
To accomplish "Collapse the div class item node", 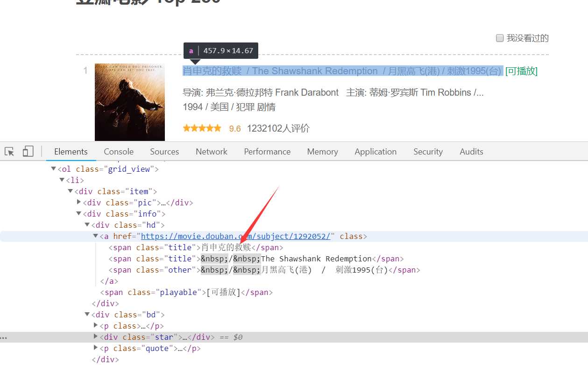I will 70,191.
